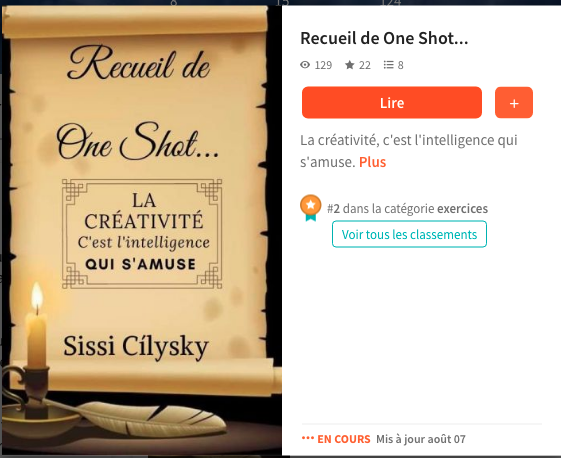561x458 pixels.
Task: Click the chapter list parts icon
Action: [388, 65]
